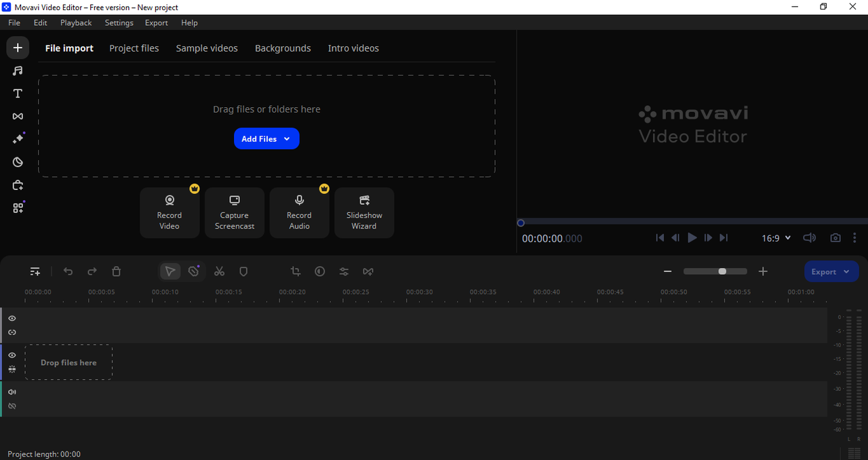Open the Export menu in menu bar

coord(157,22)
